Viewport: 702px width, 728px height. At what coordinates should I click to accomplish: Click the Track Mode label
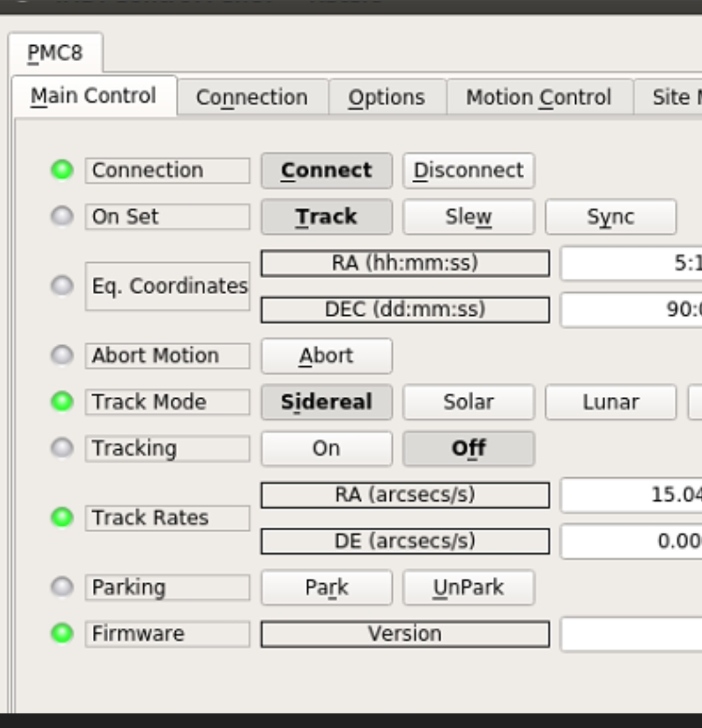coord(168,402)
